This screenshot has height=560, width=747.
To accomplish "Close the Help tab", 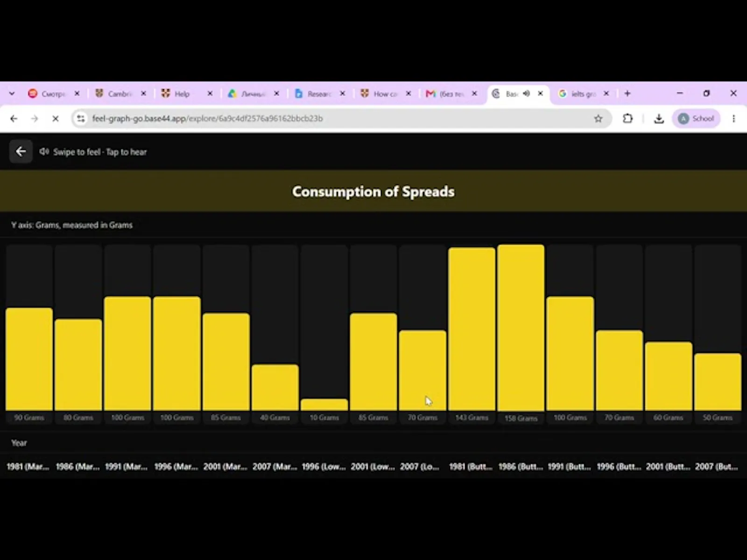I will (x=210, y=93).
